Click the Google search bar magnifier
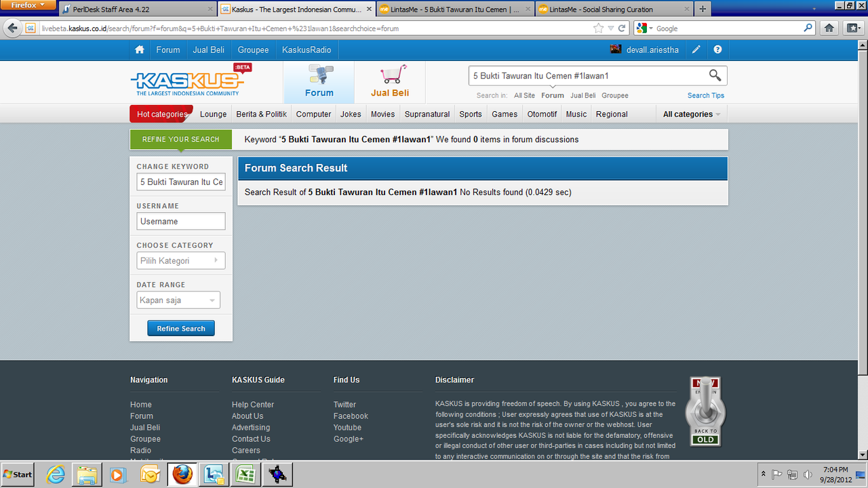 click(x=808, y=28)
